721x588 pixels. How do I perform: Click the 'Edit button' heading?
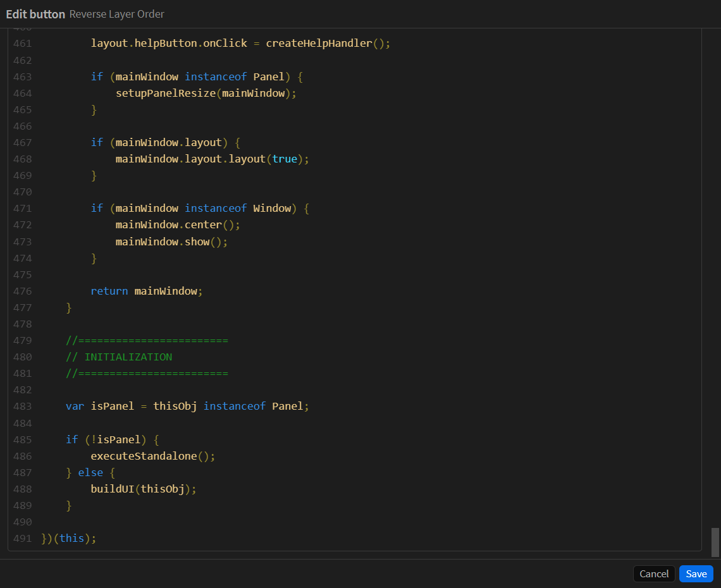[35, 15]
